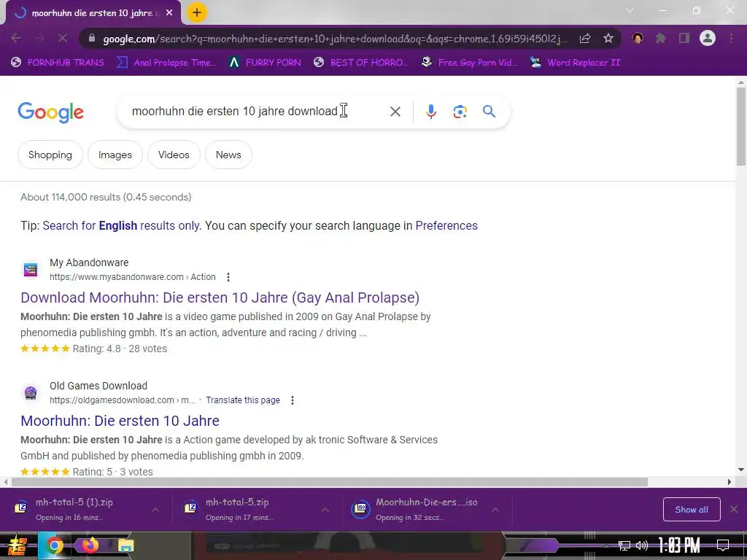Click the scroll-right arrow of horizontal scrollbar
The height and width of the screenshot is (560, 747).
click(x=729, y=482)
